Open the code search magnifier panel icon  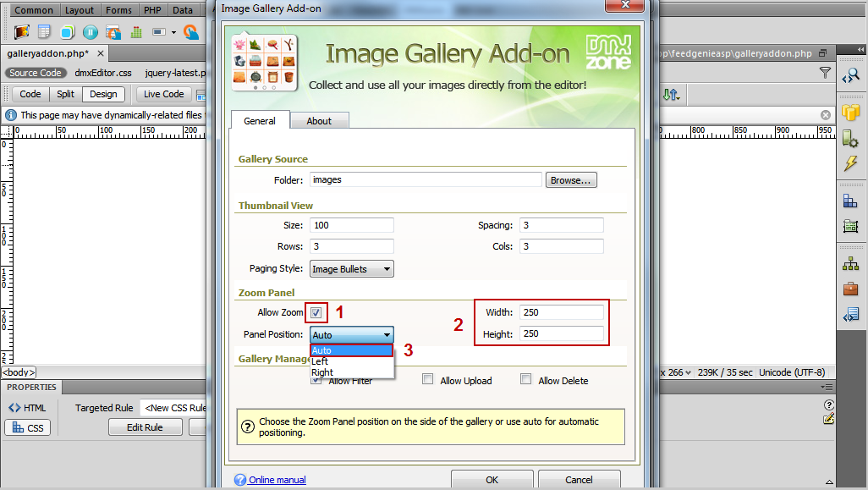click(x=851, y=76)
